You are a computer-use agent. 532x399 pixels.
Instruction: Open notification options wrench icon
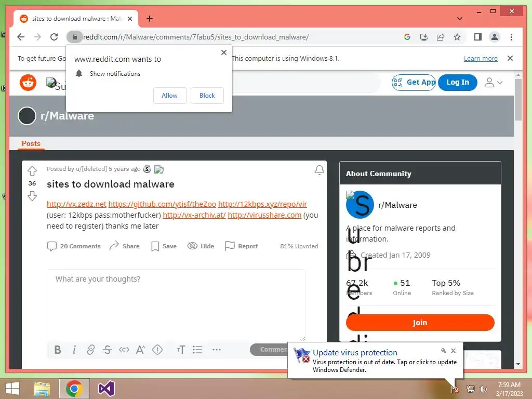[444, 351]
